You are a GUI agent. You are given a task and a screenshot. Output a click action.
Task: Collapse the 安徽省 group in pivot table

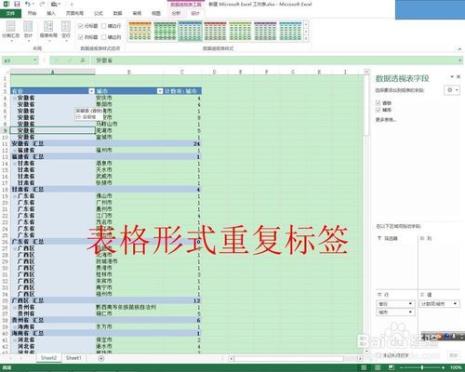pyautogui.click(x=14, y=98)
